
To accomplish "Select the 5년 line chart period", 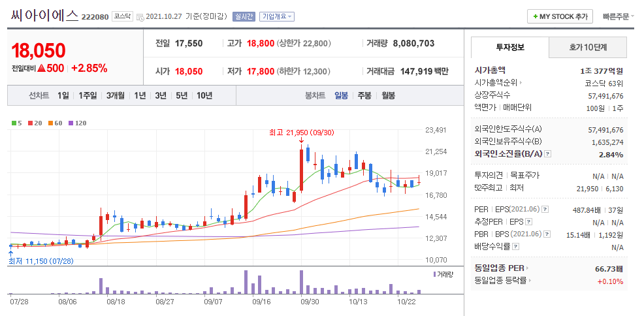I will (182, 95).
